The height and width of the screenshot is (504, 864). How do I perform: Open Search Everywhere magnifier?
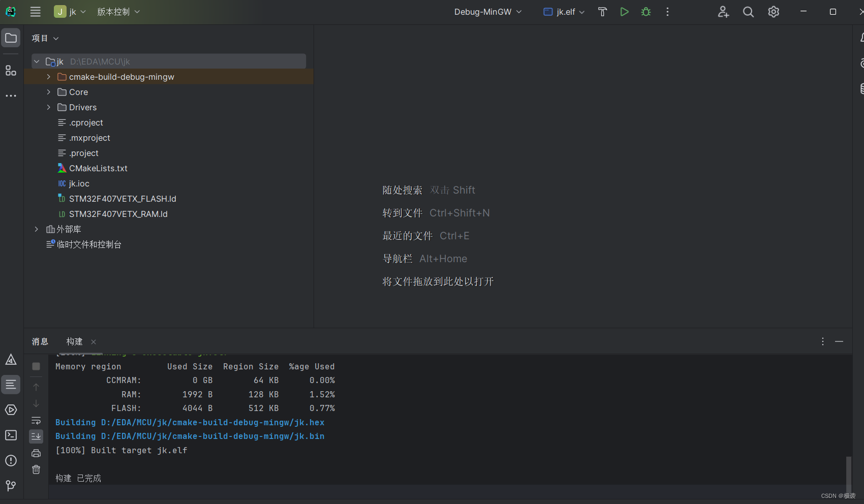[748, 12]
